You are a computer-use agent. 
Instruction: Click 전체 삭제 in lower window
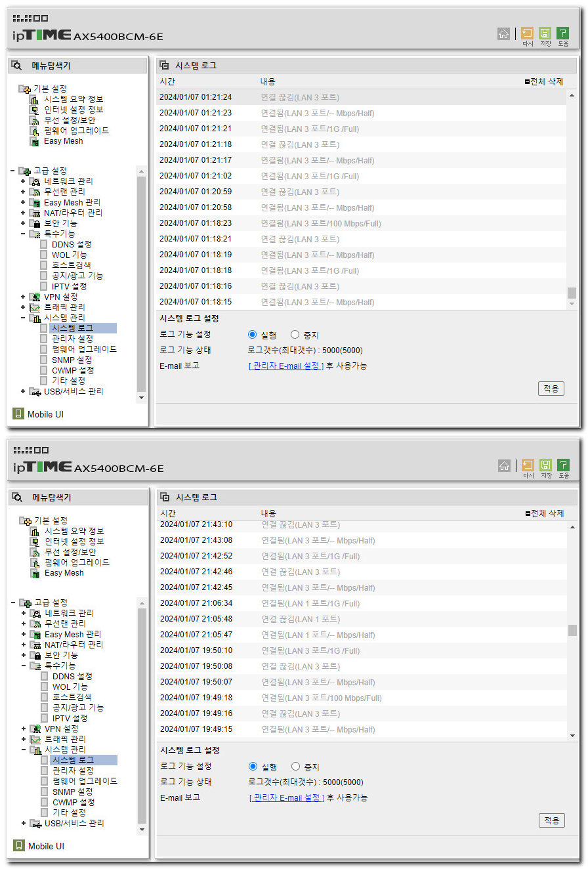[x=545, y=513]
